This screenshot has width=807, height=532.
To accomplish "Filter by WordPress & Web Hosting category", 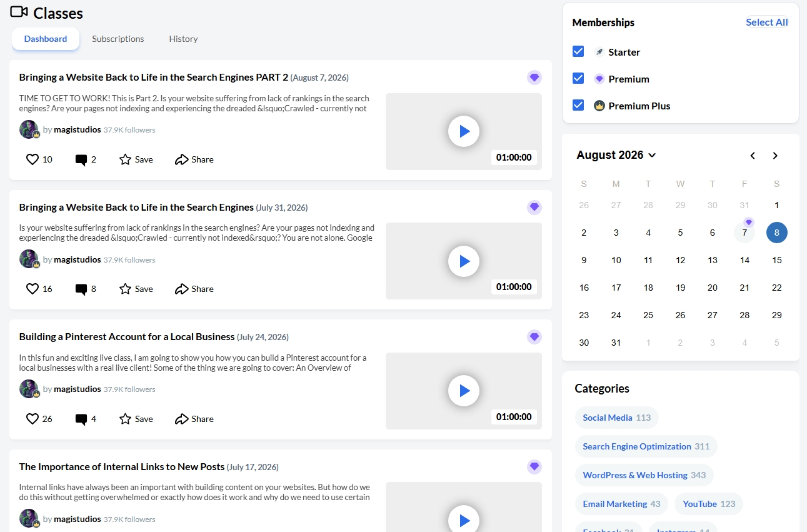I will tap(644, 475).
